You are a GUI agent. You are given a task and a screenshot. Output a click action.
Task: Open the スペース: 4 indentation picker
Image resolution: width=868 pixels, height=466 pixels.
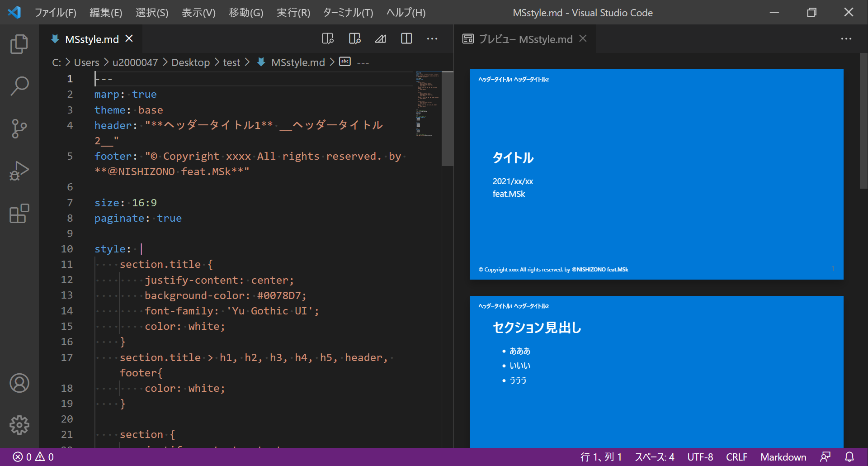tap(654, 457)
